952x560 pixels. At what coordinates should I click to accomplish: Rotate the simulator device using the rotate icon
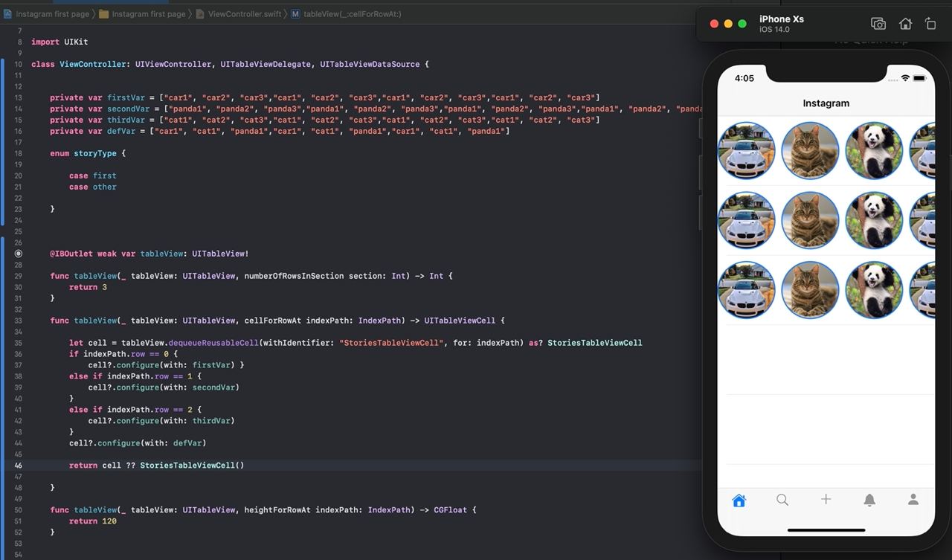tap(930, 24)
